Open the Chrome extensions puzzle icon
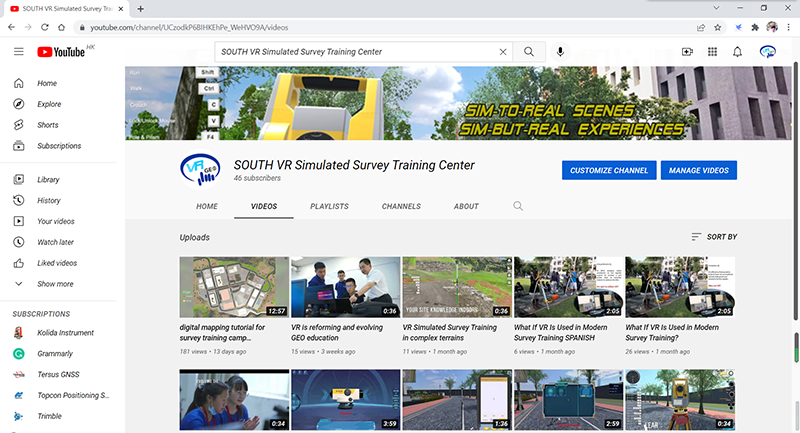This screenshot has width=800, height=433. (755, 28)
